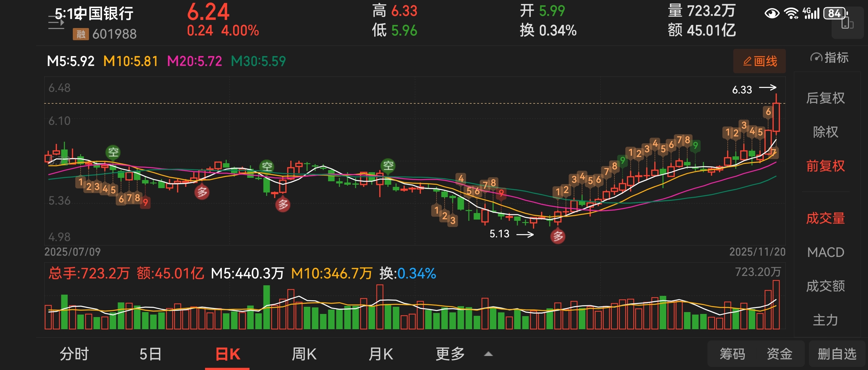Switch to the 周K tab
This screenshot has height=370, width=868.
[304, 354]
